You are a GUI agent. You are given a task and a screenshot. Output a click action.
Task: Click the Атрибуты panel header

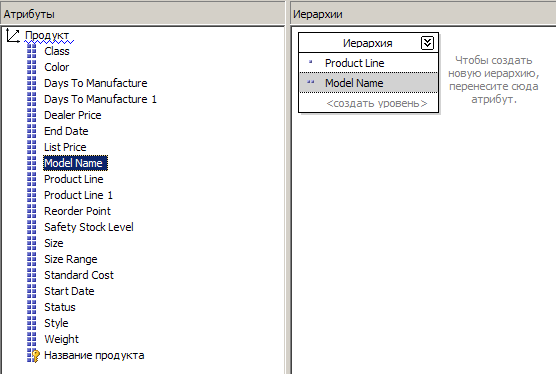(143, 15)
